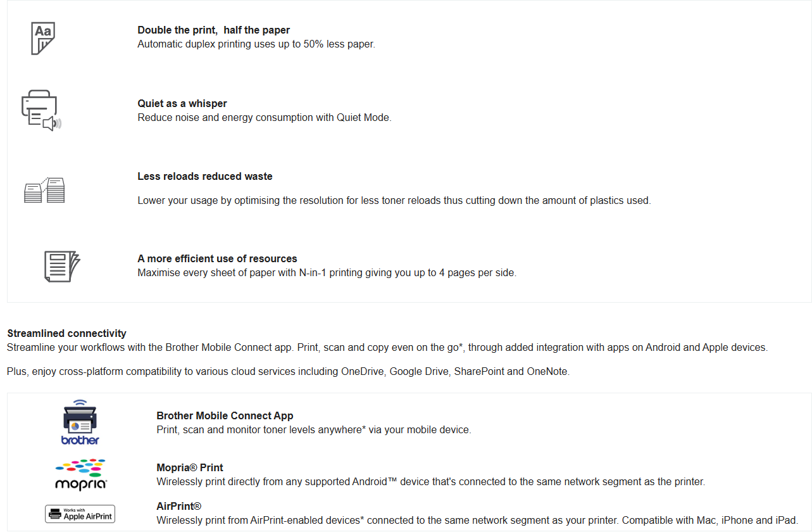Screen dimensions: 812x532
Task: Click the duplex printing document icon
Action: pos(43,38)
